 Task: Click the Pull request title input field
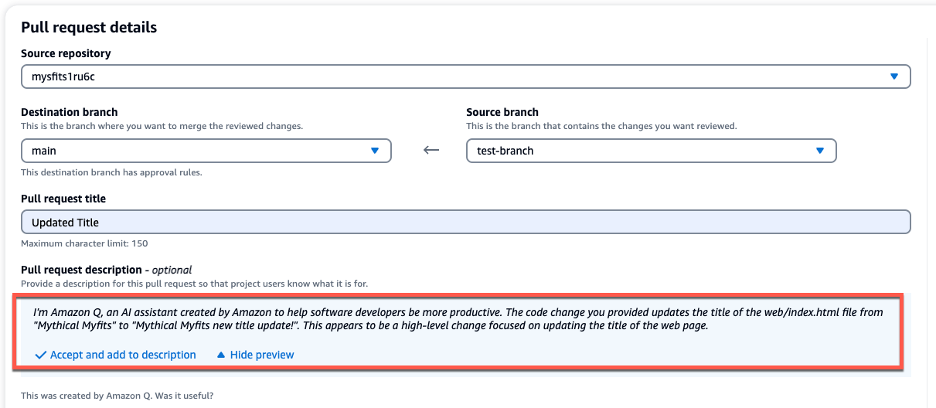466,222
